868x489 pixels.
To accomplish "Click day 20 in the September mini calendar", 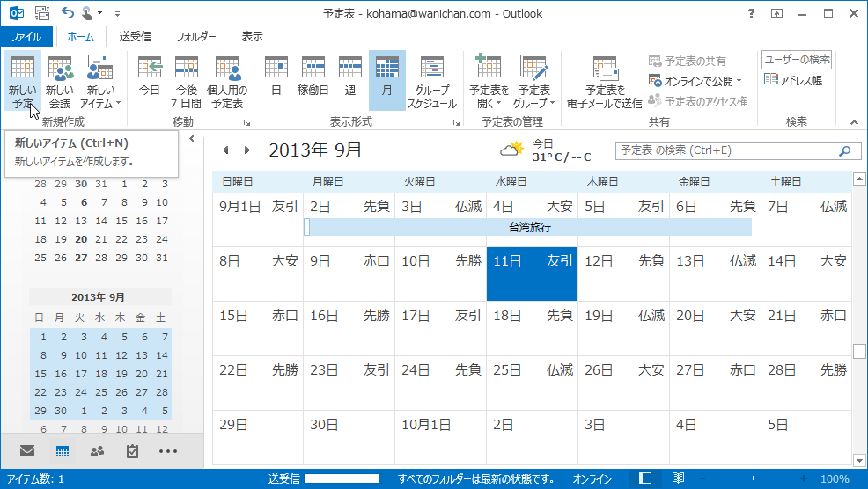I will click(x=142, y=374).
